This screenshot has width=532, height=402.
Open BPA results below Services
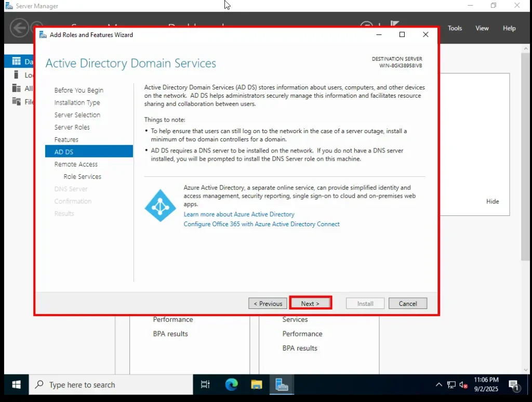[x=300, y=348]
